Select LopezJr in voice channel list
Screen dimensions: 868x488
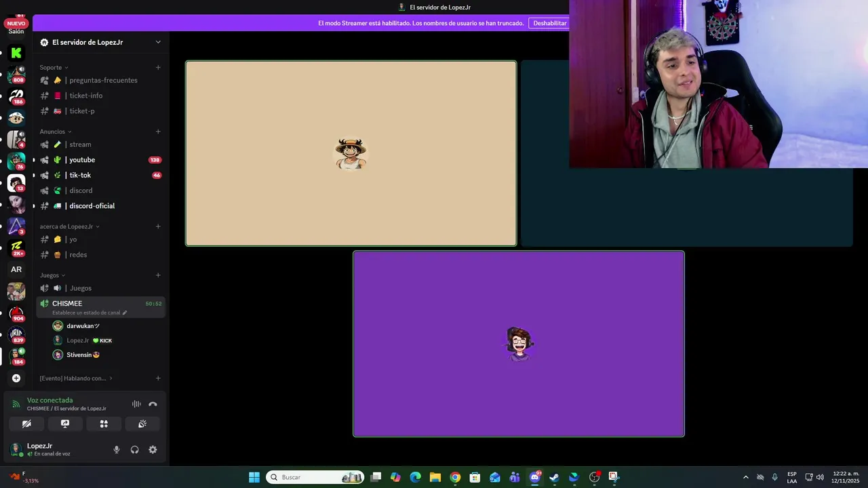coord(107,340)
